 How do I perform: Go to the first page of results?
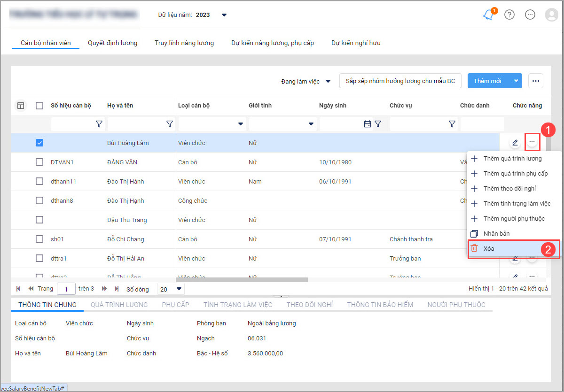(x=18, y=289)
